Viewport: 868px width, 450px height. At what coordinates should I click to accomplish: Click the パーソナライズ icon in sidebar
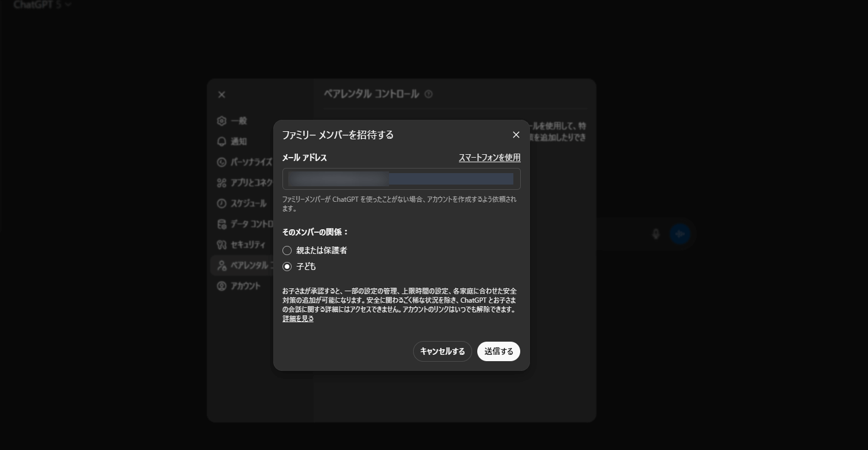[x=222, y=162]
